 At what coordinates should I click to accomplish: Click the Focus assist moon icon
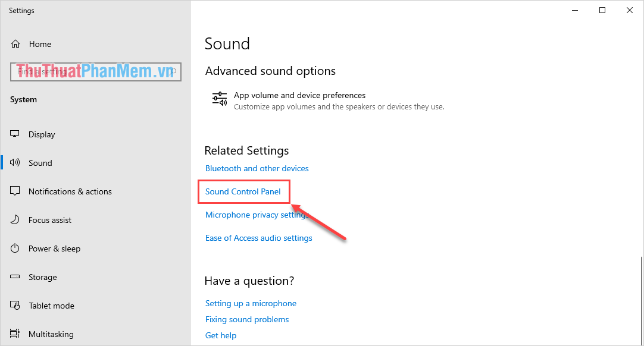[x=14, y=219]
